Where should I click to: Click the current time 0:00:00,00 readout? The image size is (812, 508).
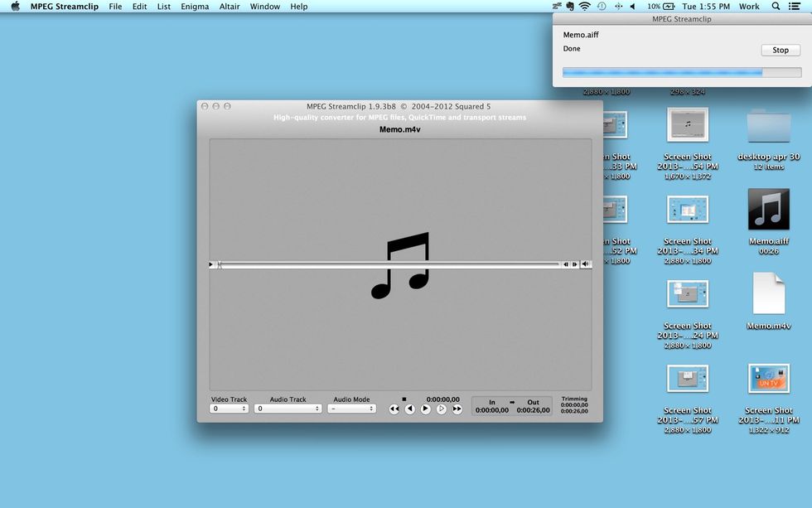[442, 399]
